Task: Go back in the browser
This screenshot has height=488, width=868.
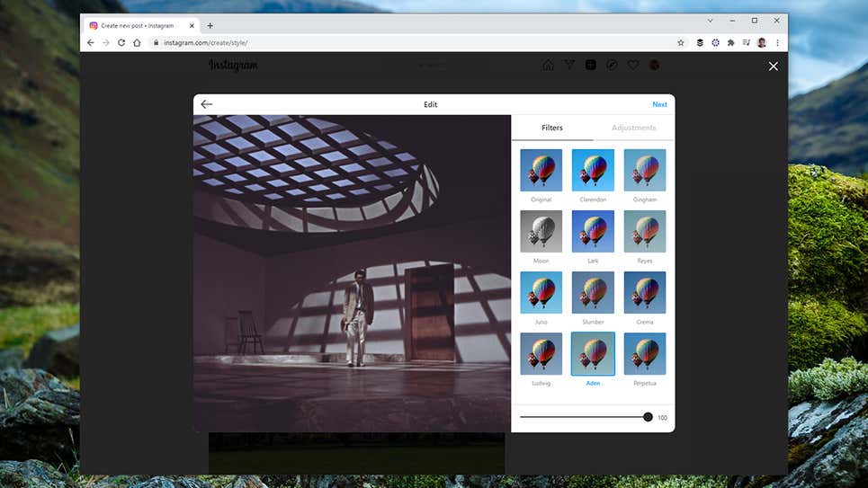Action: click(x=91, y=42)
